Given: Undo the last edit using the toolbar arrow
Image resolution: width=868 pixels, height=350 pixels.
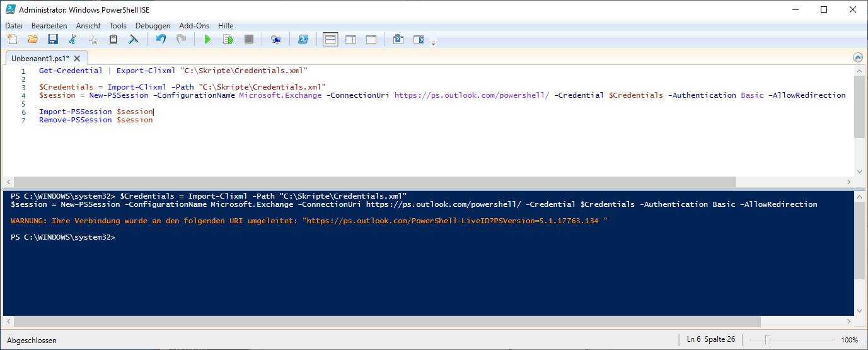Looking at the screenshot, I should click(161, 39).
